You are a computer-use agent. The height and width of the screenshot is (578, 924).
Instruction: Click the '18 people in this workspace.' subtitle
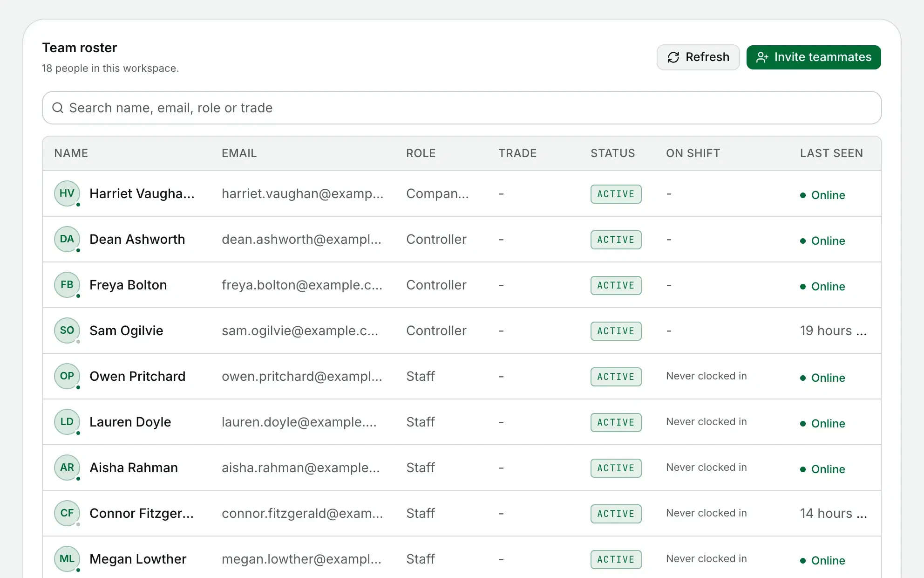pos(110,68)
